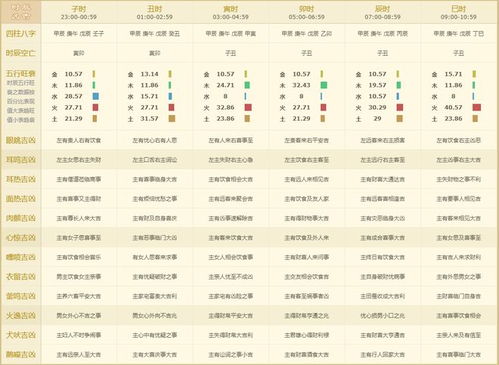Click the earth value 29 under 辰时
Image resolution: width=499 pixels, height=365 pixels.
[377, 118]
